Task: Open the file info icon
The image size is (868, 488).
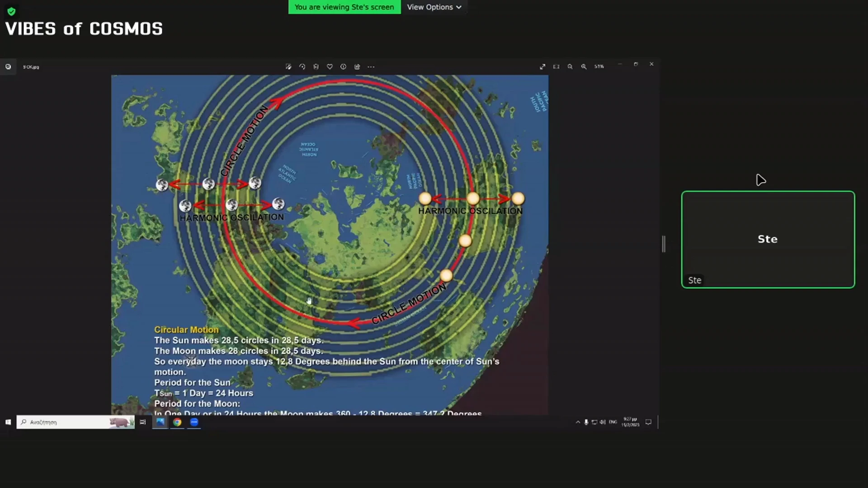Action: tap(343, 67)
